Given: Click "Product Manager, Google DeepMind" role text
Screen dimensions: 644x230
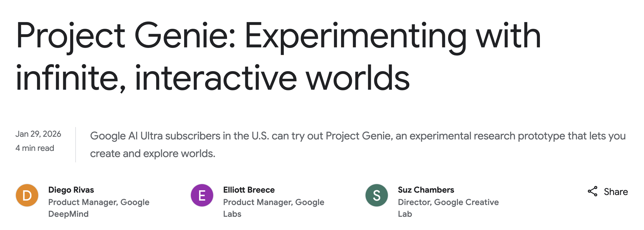Looking at the screenshot, I should pyautogui.click(x=99, y=208).
